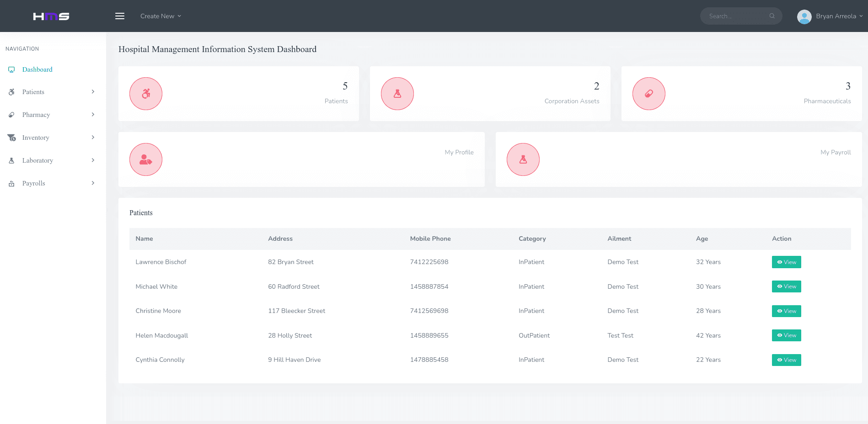Select the Dashboard icon in the sidebar
Image resolution: width=868 pixels, height=424 pixels.
(11, 69)
